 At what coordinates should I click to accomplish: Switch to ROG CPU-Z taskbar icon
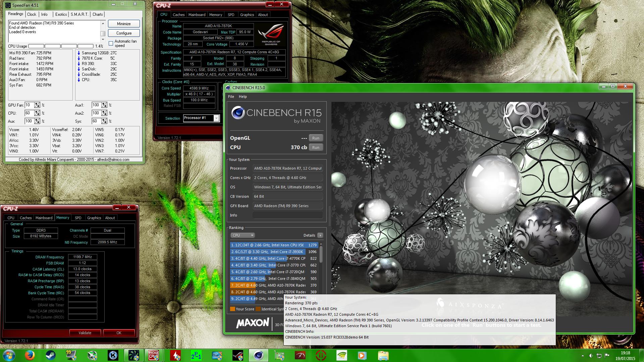pyautogui.click(x=154, y=355)
